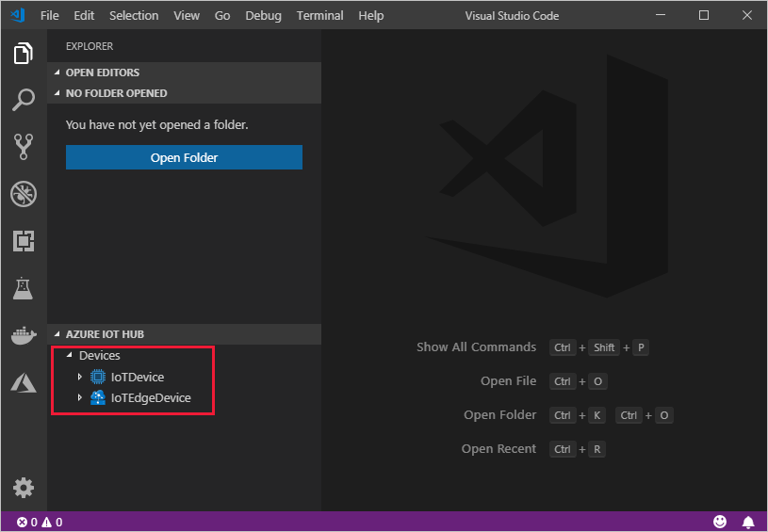This screenshot has height=532, width=768.
Task: Open the Docker view icon
Action: pos(23,335)
